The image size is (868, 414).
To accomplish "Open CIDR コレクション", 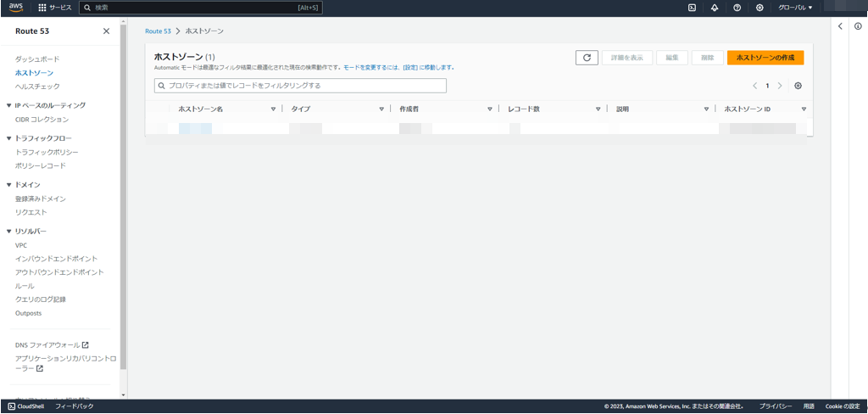I will point(42,119).
